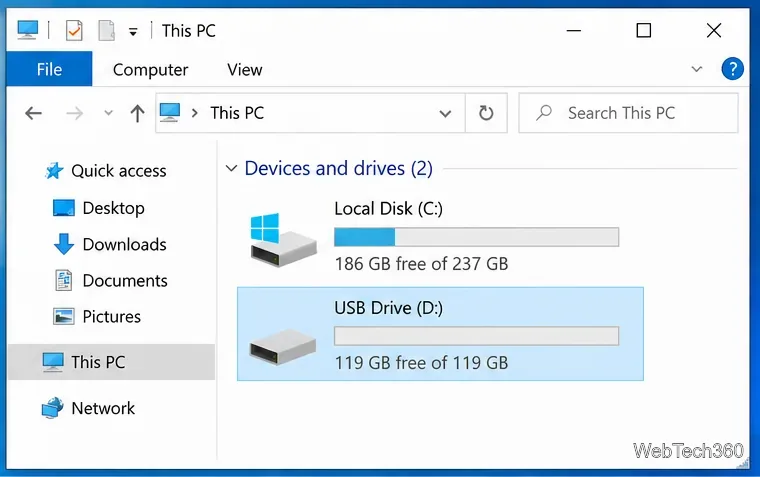Click This PC in the address bar
760x477 pixels.
pyautogui.click(x=237, y=113)
